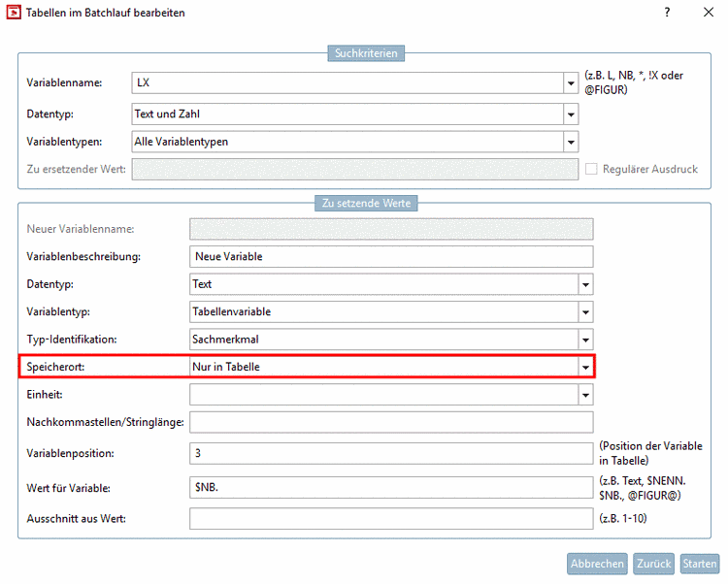This screenshot has height=584, width=728.
Task: Enable the Regulärer Ausdruck checkbox
Action: click(592, 169)
